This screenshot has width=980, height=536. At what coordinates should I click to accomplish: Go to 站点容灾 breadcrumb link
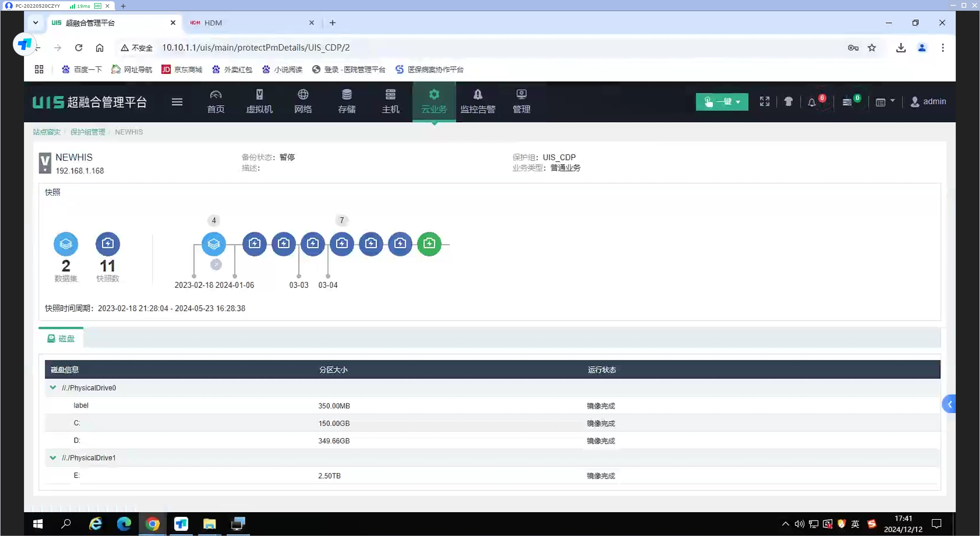[x=46, y=132]
